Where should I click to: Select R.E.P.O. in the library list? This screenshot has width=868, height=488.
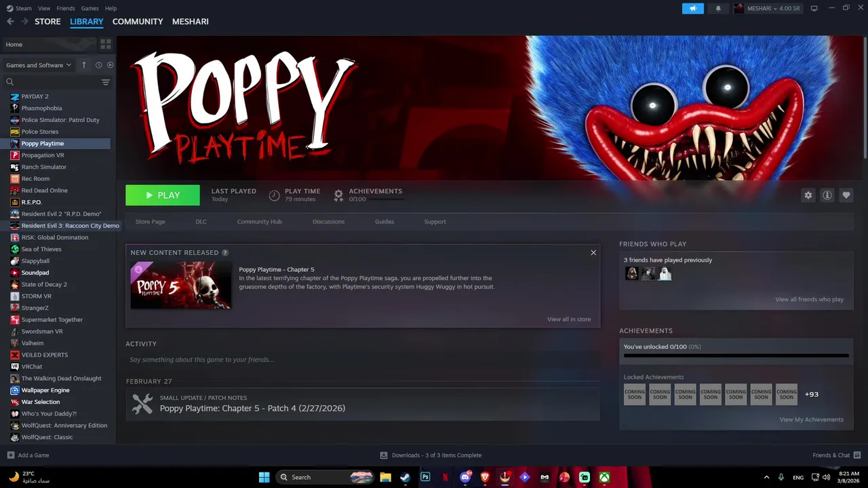tap(31, 202)
